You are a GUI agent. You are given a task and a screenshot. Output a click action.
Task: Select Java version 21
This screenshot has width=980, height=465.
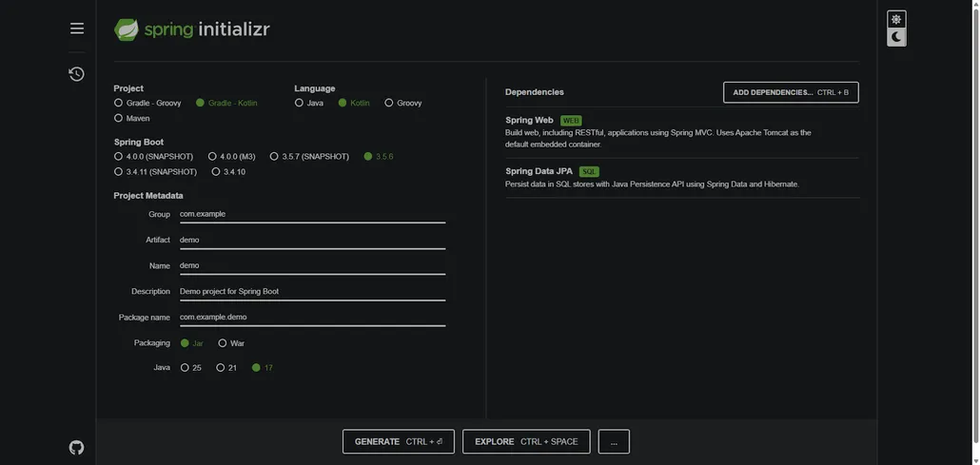pos(221,368)
